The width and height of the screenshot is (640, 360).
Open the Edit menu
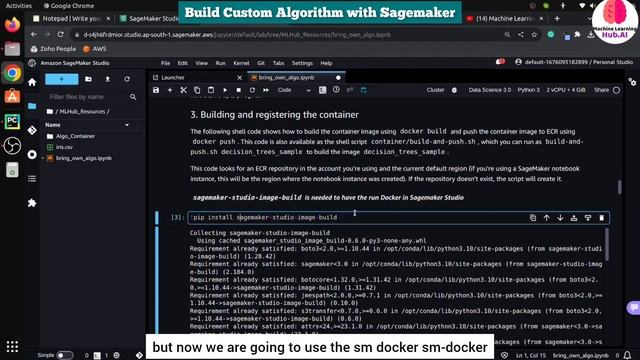[182, 63]
